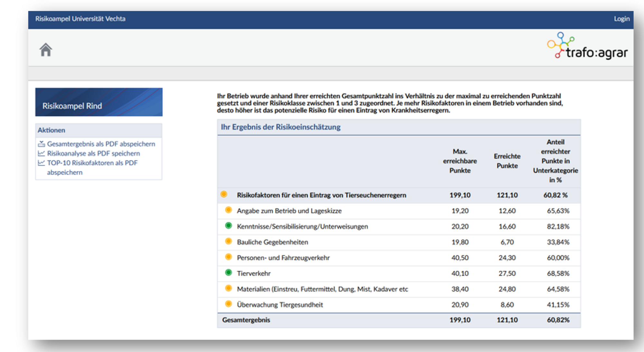644x352 pixels.
Task: Click orange indicator beside Bauliche Gegebenheiten
Action: 228,241
